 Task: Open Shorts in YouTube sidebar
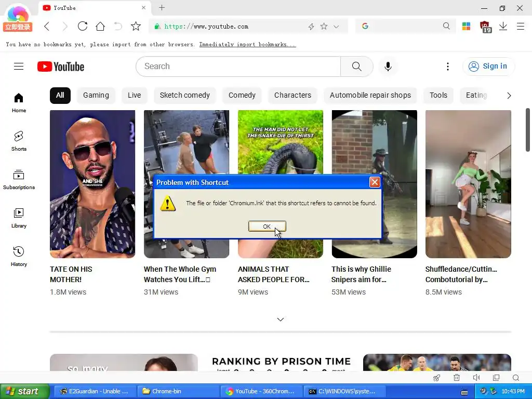(19, 141)
